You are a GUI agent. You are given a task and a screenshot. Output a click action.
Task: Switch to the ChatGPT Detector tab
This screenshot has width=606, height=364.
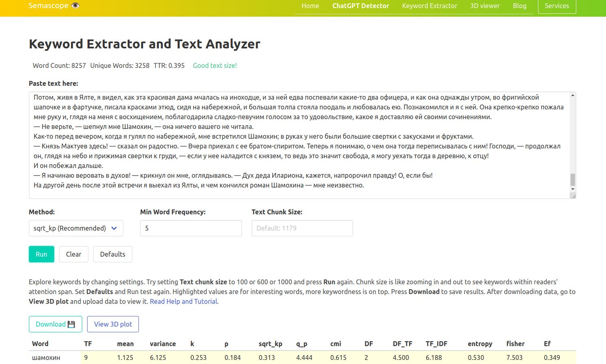[x=360, y=6]
